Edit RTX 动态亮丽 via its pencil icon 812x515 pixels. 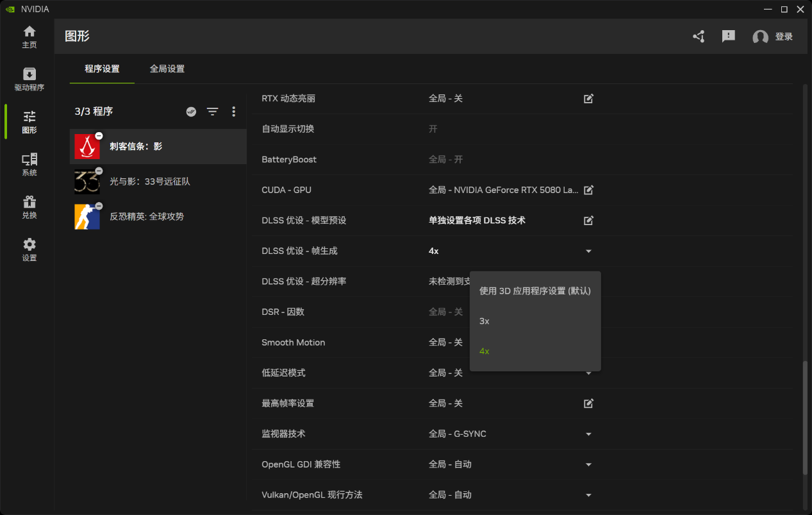point(588,98)
